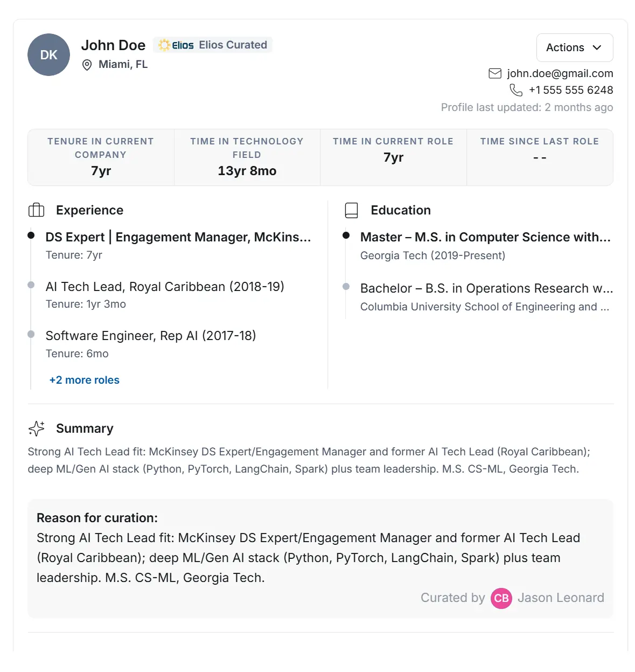Click Tenure: 7yr under DS Expert
This screenshot has height=672, width=635.
click(x=74, y=255)
